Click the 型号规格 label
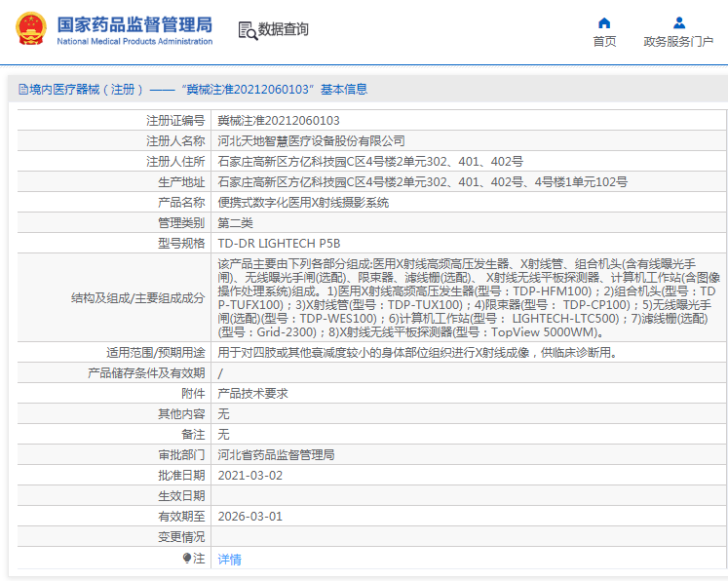Image resolution: width=728 pixels, height=581 pixels. 181,244
